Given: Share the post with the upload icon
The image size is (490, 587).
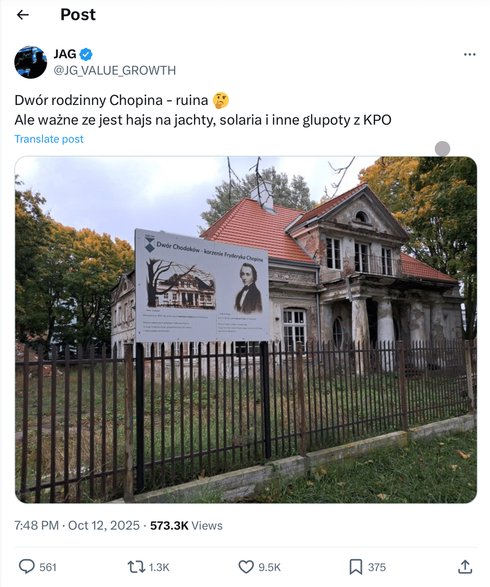Looking at the screenshot, I should [x=465, y=566].
